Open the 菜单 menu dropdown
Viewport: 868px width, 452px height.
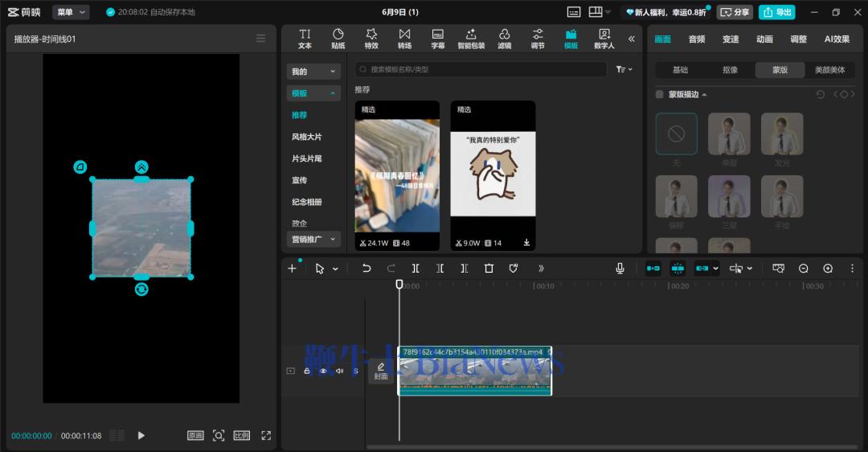(x=71, y=12)
